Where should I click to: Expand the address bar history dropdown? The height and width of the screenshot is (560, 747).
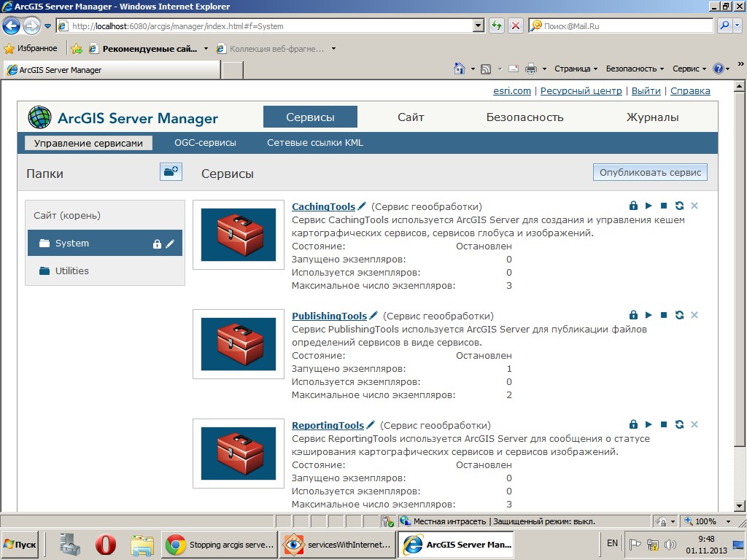(x=478, y=25)
